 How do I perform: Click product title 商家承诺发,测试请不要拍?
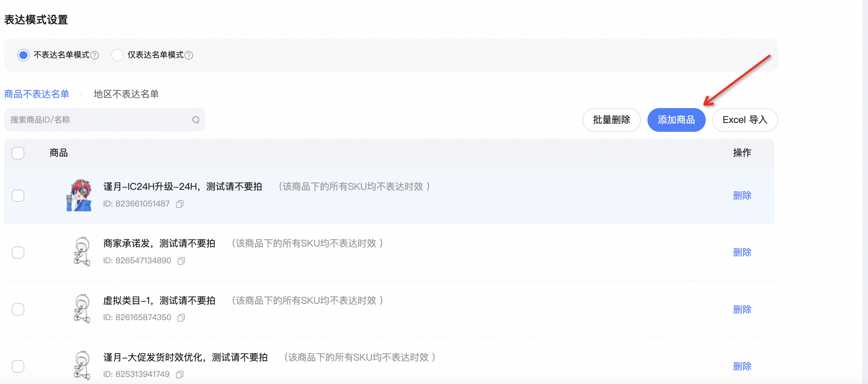159,243
